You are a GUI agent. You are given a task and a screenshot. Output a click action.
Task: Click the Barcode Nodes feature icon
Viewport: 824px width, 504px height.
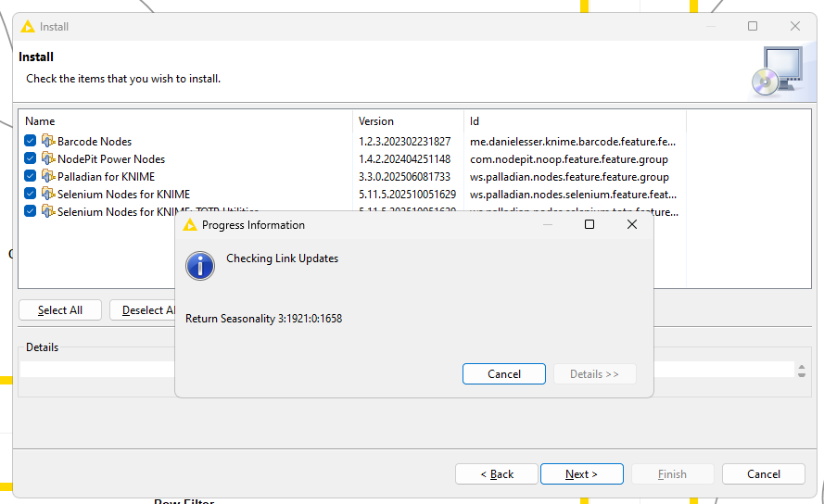[48, 142]
